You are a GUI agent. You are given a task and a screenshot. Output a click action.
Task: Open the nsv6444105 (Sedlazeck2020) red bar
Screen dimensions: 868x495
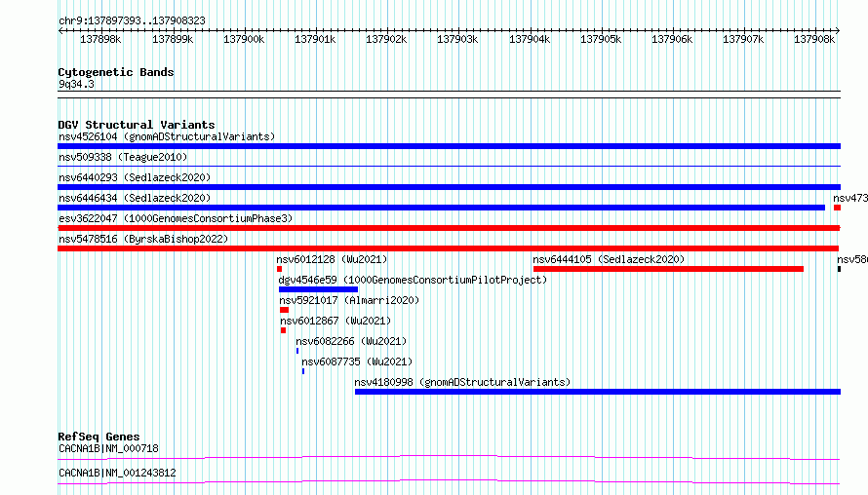click(x=668, y=269)
